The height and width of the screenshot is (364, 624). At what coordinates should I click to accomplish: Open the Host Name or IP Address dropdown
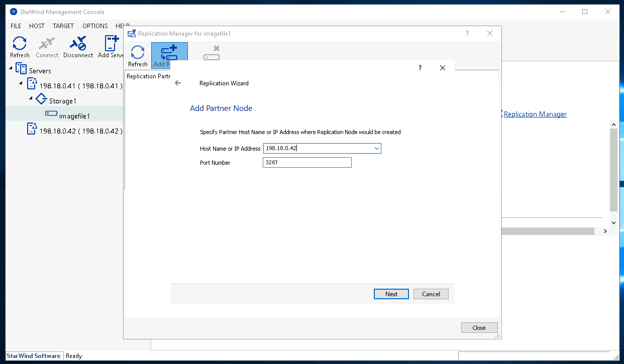376,149
